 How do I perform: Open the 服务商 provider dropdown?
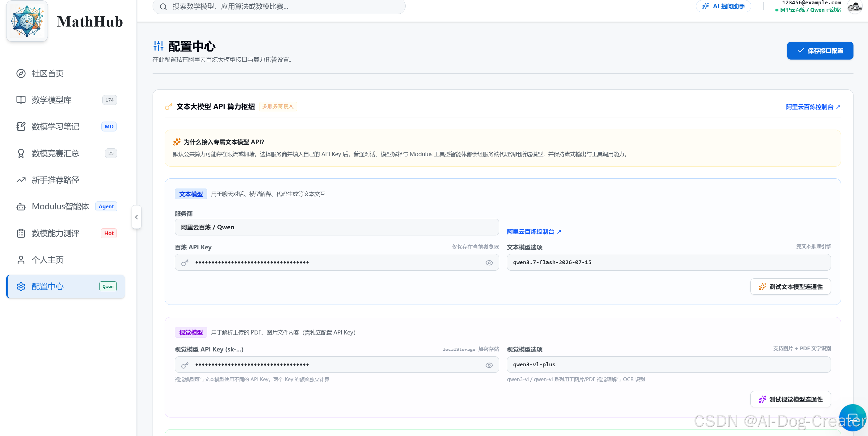tap(337, 227)
